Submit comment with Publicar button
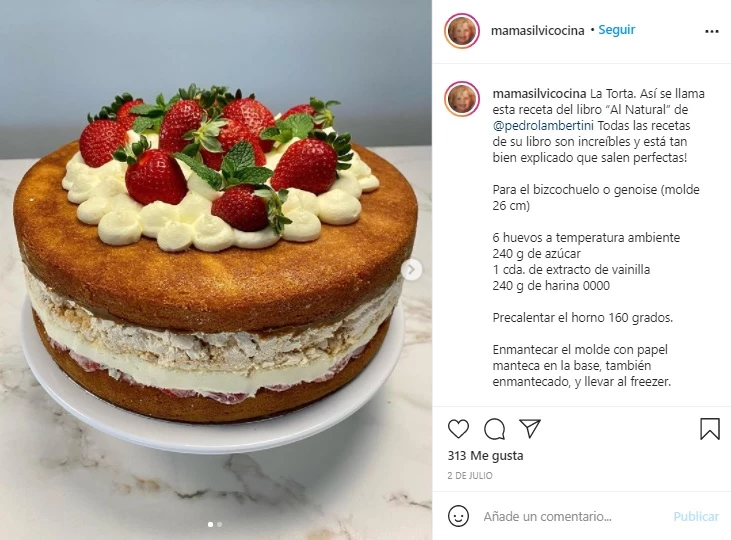 tap(696, 516)
